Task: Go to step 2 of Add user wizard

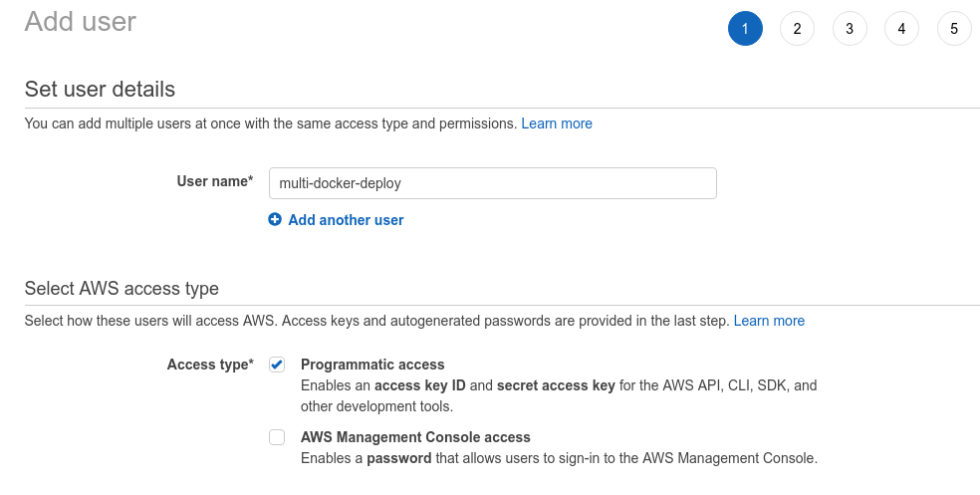Action: (x=797, y=28)
